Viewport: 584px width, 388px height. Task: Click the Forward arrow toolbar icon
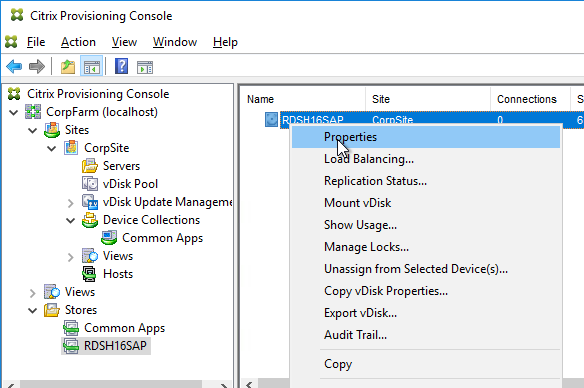pyautogui.click(x=36, y=67)
